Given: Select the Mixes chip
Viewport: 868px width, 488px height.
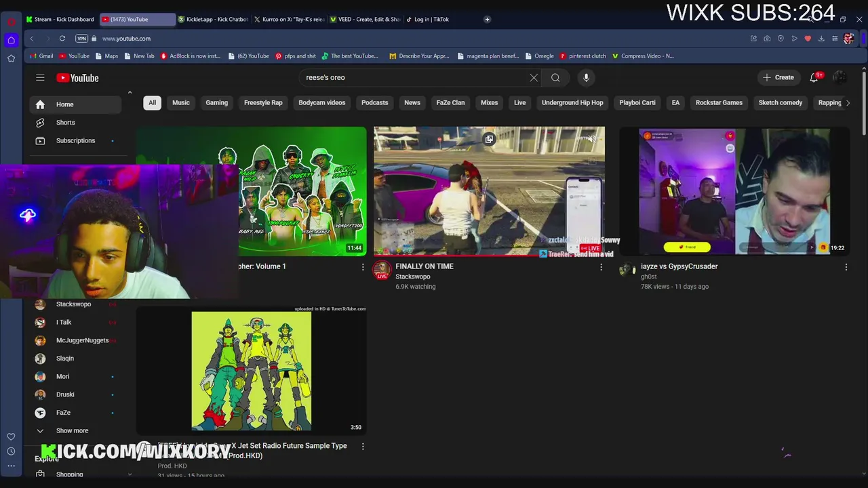Looking at the screenshot, I should click(490, 103).
